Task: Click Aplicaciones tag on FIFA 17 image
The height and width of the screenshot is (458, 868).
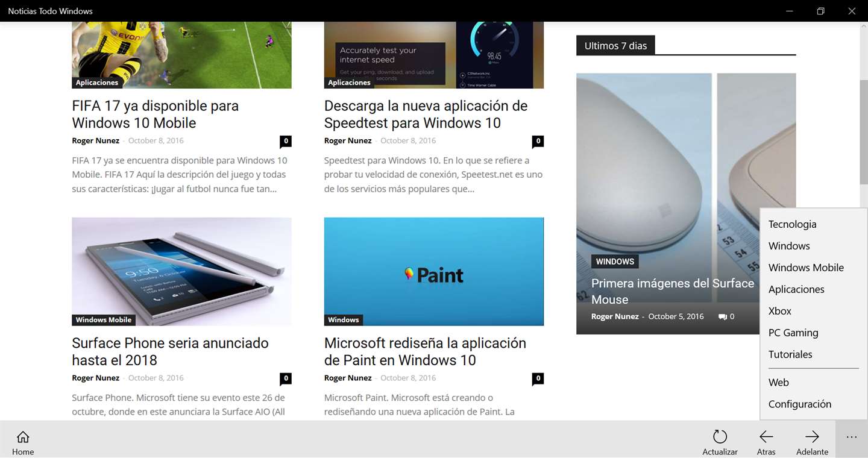Action: pyautogui.click(x=96, y=83)
